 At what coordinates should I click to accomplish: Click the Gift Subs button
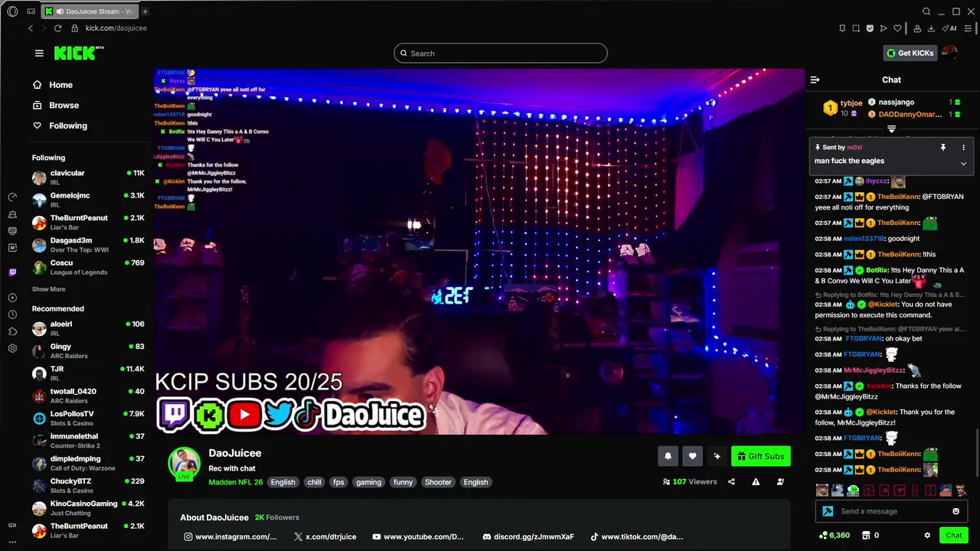click(760, 456)
